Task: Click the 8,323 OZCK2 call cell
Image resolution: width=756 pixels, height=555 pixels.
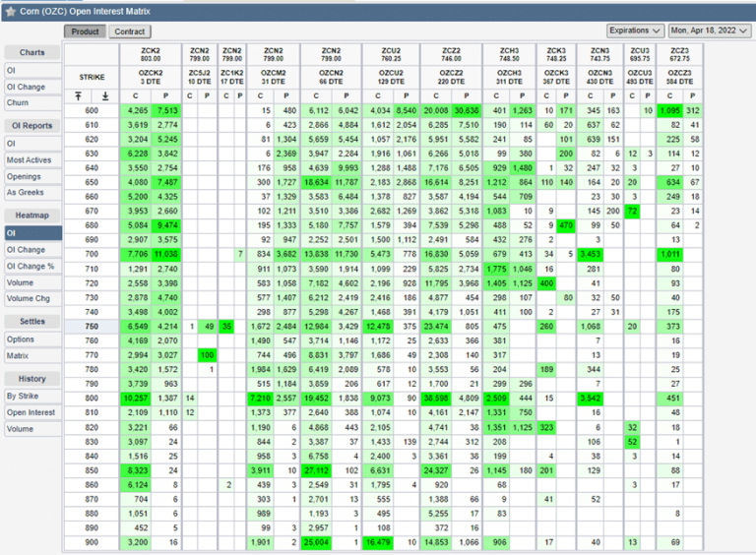Action: click(x=136, y=470)
